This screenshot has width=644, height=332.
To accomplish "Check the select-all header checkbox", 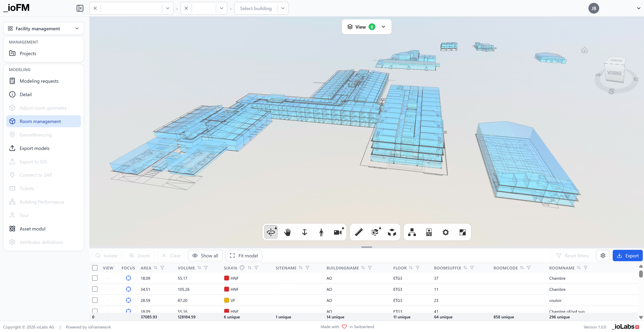I will [95, 268].
